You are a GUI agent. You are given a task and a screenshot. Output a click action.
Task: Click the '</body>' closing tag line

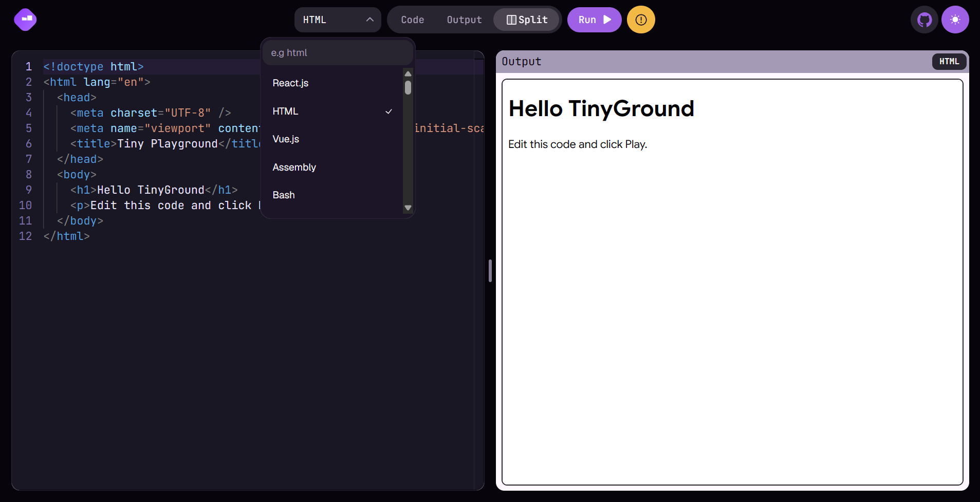pos(80,221)
